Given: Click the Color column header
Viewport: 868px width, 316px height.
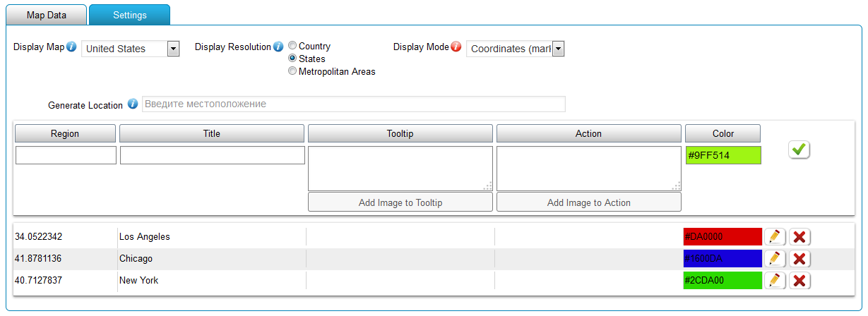Looking at the screenshot, I should 723,134.
